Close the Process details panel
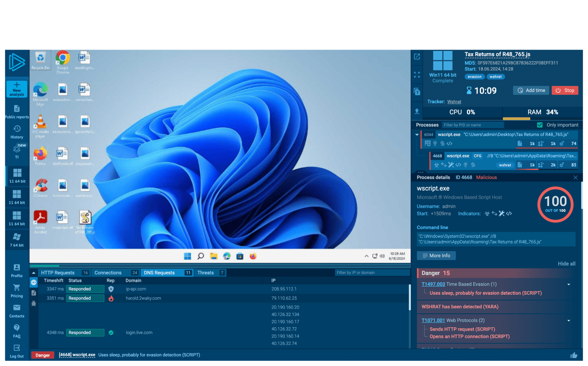 click(x=575, y=177)
